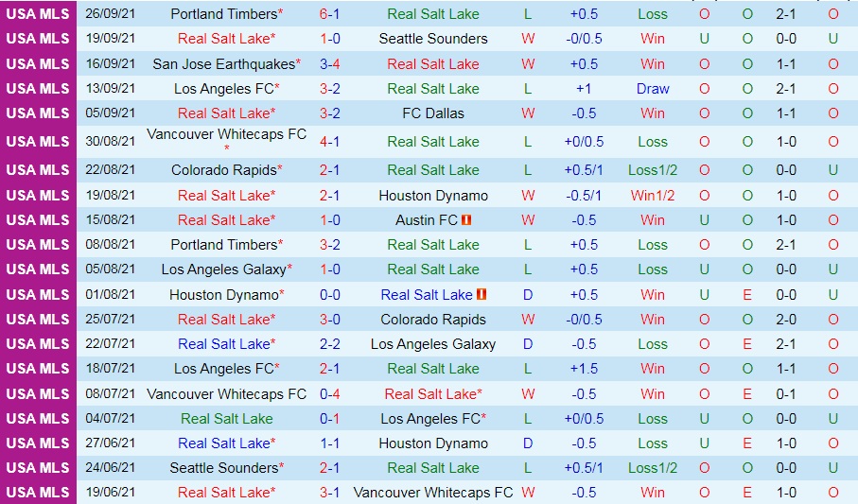858x504 pixels.
Task: Open Seattle Sounders in the 19/09/21 row
Action: click(x=433, y=39)
